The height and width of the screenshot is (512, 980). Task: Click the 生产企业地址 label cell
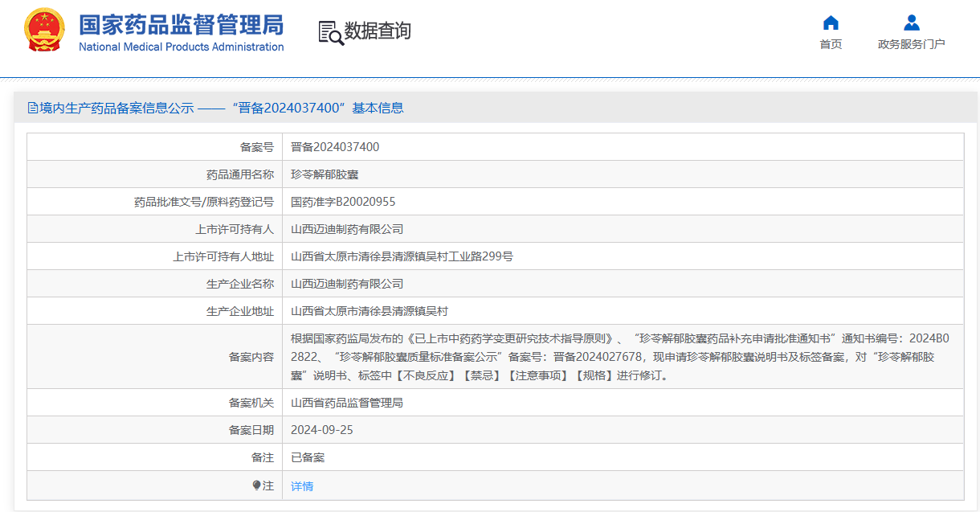pos(155,311)
